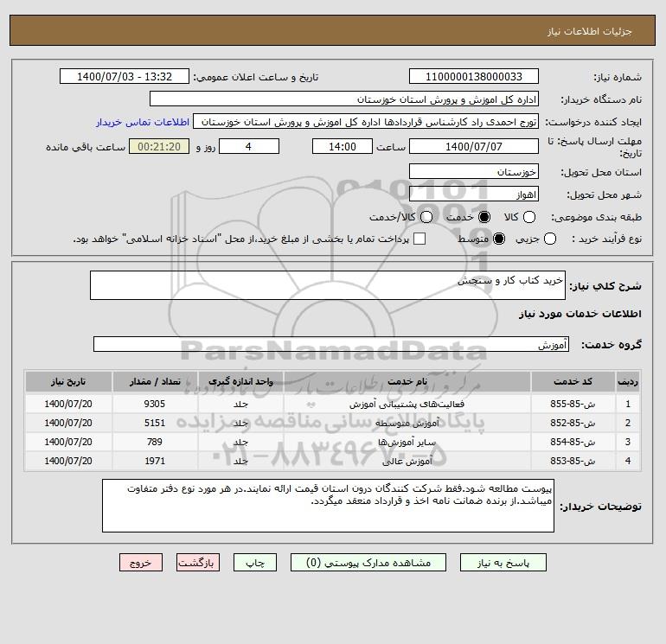Click the واحد اندازه گیری column header

coord(240,381)
